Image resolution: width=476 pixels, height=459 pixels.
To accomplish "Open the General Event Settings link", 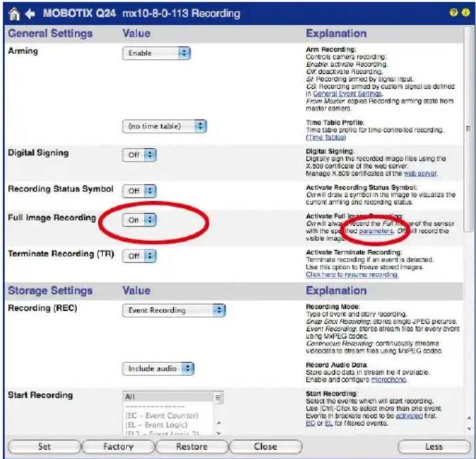I will tap(347, 93).
